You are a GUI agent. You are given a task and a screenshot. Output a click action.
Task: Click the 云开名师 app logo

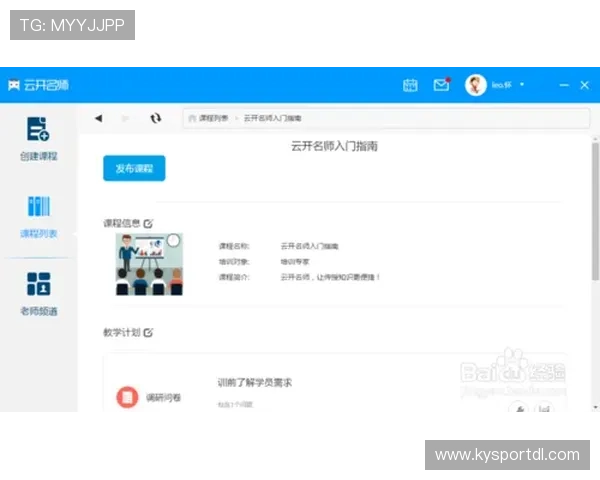(x=38, y=85)
